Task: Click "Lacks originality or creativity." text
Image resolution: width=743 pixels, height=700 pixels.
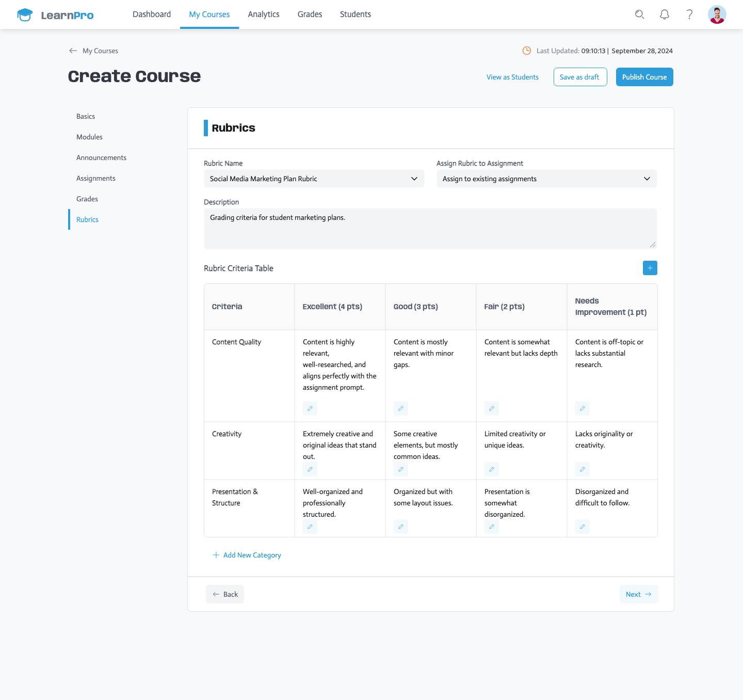Action: (604, 439)
